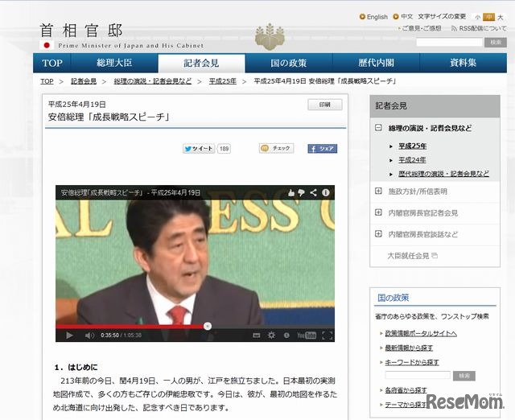
Task: Click the Japan flag icon
Action: pos(47,45)
